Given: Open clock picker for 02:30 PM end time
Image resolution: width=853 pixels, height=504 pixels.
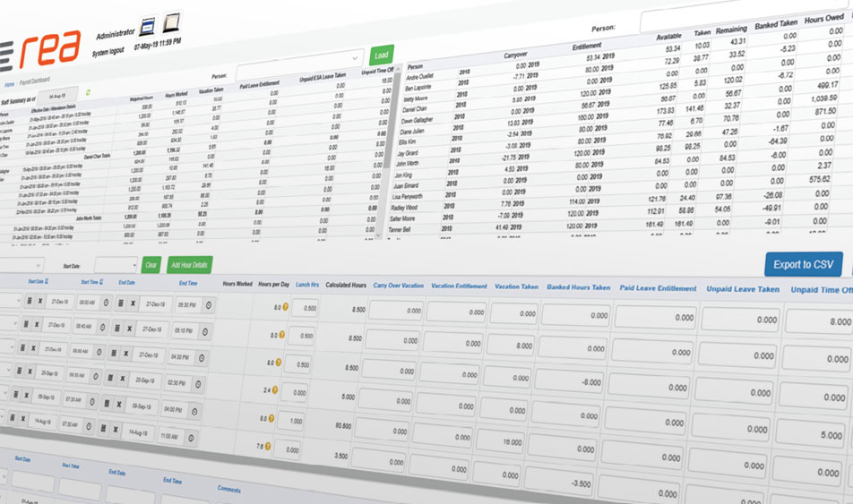Looking at the screenshot, I should tap(198, 384).
